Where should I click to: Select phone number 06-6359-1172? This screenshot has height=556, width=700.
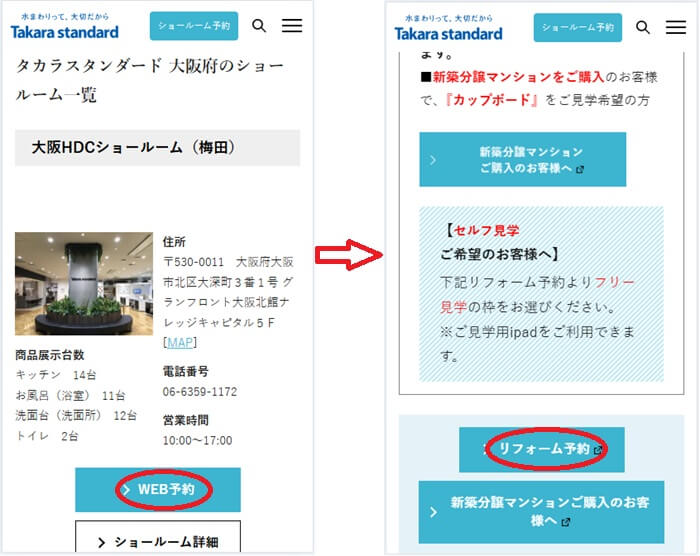200,392
